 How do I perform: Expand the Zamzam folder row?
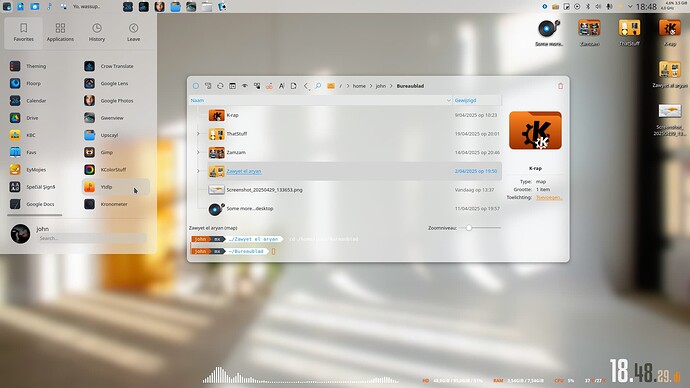click(x=198, y=152)
